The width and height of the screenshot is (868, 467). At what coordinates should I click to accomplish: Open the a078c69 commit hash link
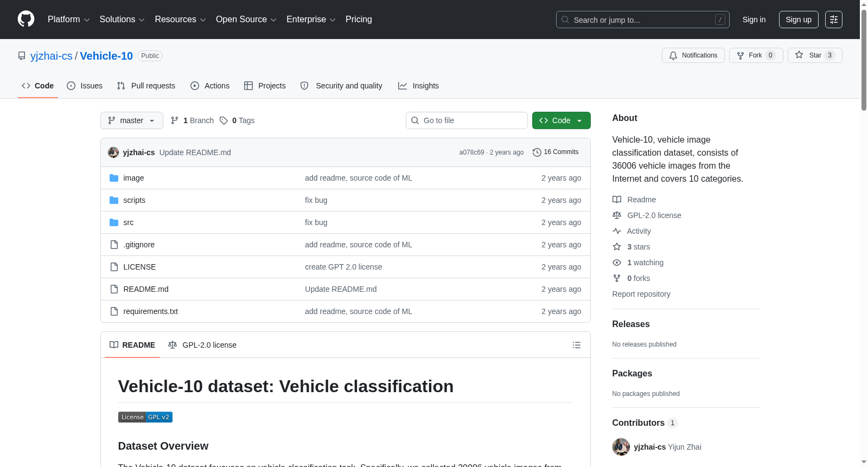[471, 152]
